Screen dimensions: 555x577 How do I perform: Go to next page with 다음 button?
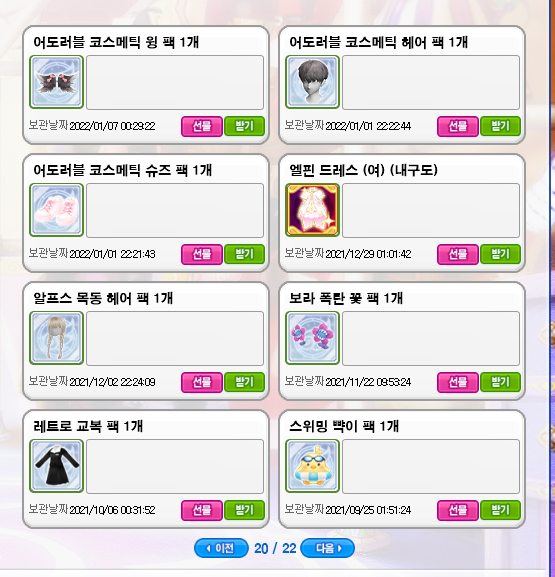point(328,548)
